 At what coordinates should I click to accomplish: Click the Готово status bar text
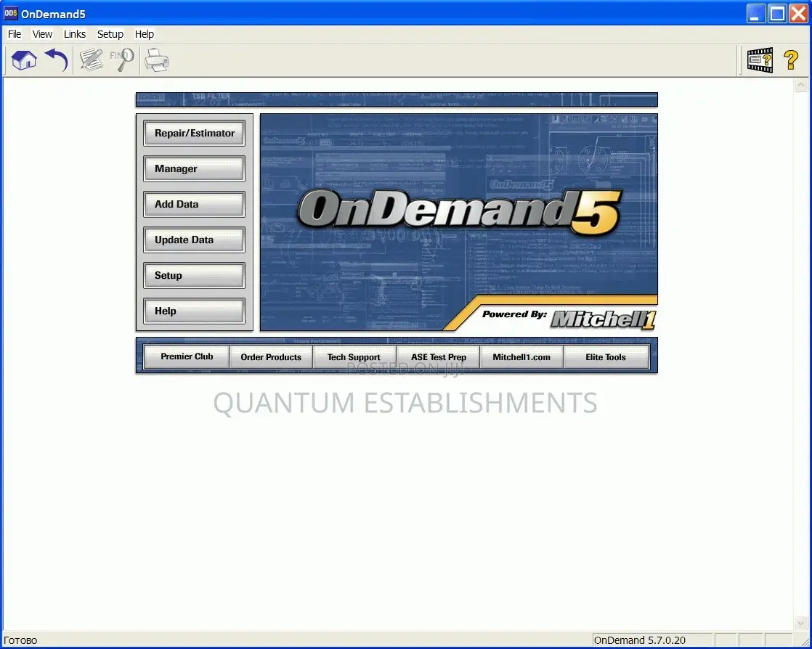coord(21,641)
